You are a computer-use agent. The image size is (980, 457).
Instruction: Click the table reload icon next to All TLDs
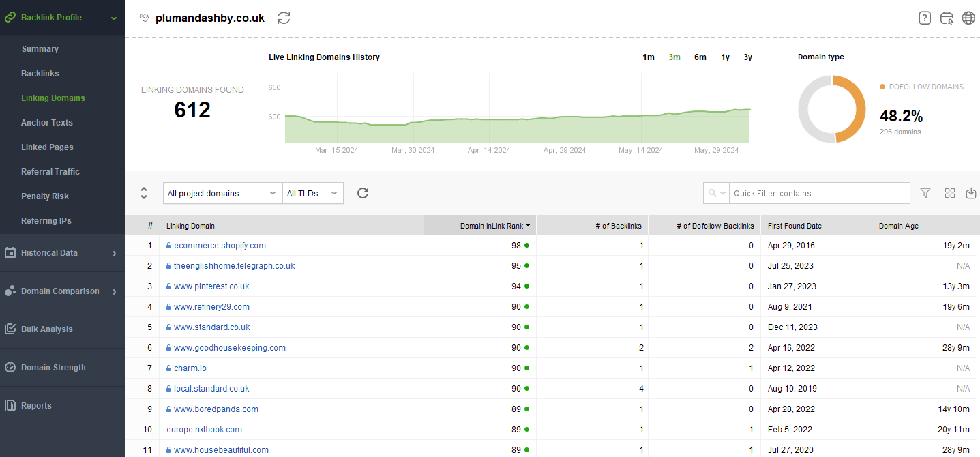pos(363,193)
